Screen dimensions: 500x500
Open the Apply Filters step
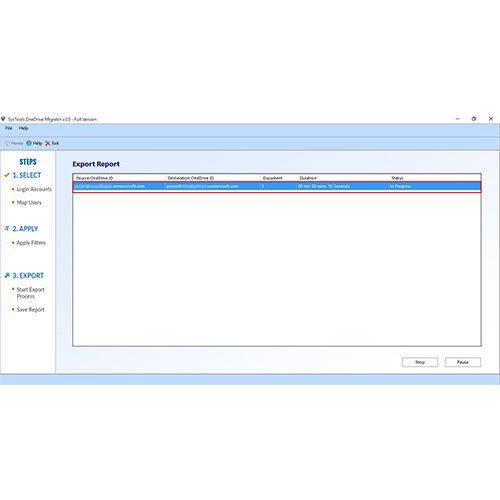tap(31, 243)
